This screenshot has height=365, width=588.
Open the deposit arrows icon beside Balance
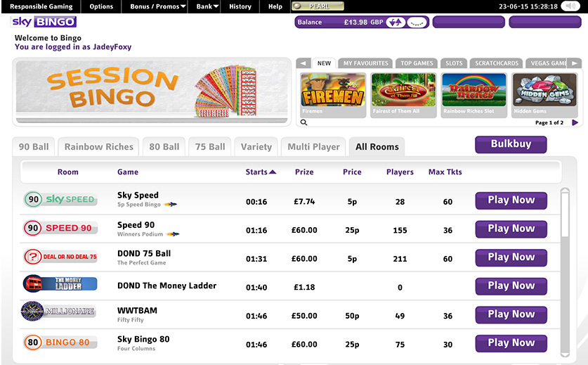(396, 23)
